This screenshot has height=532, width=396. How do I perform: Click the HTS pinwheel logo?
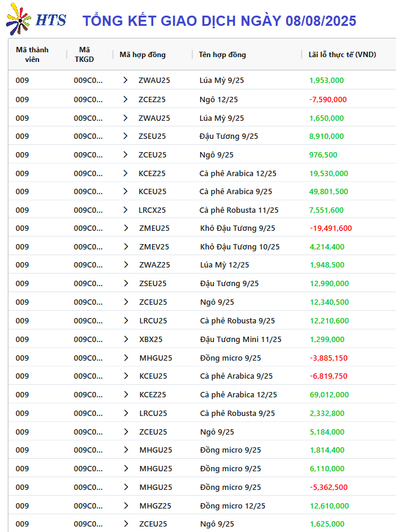point(19,20)
